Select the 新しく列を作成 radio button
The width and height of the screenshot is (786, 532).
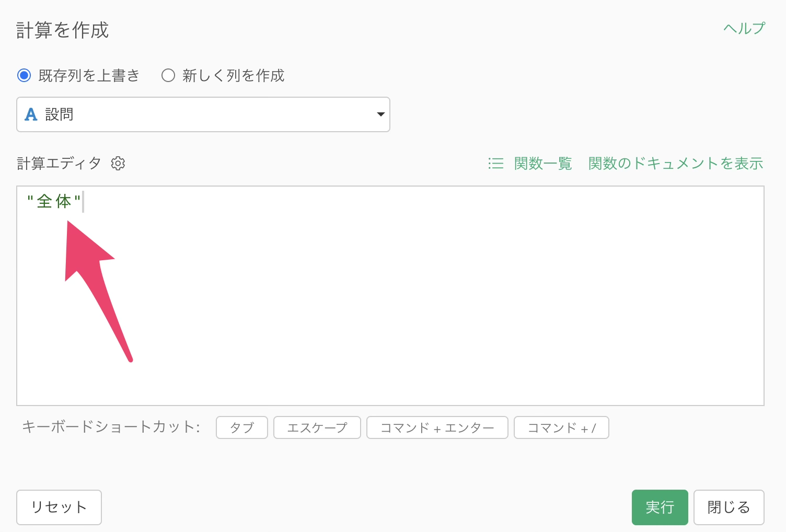click(168, 76)
